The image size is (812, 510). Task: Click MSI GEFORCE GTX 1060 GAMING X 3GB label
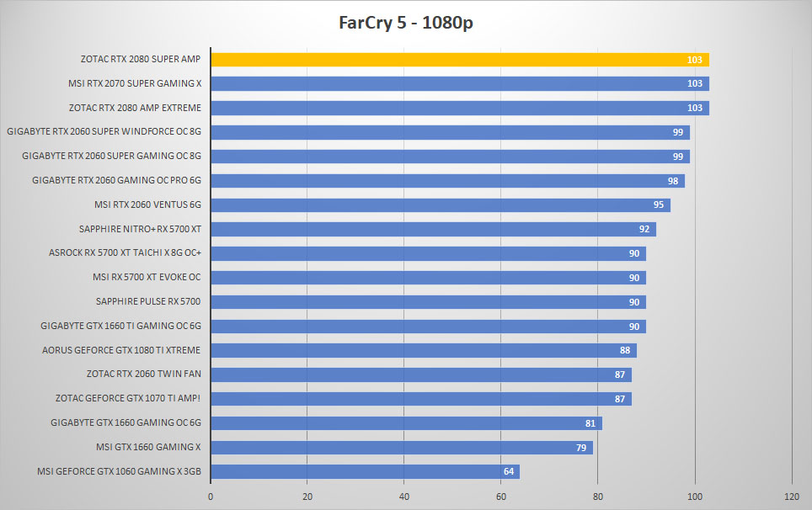(x=119, y=470)
